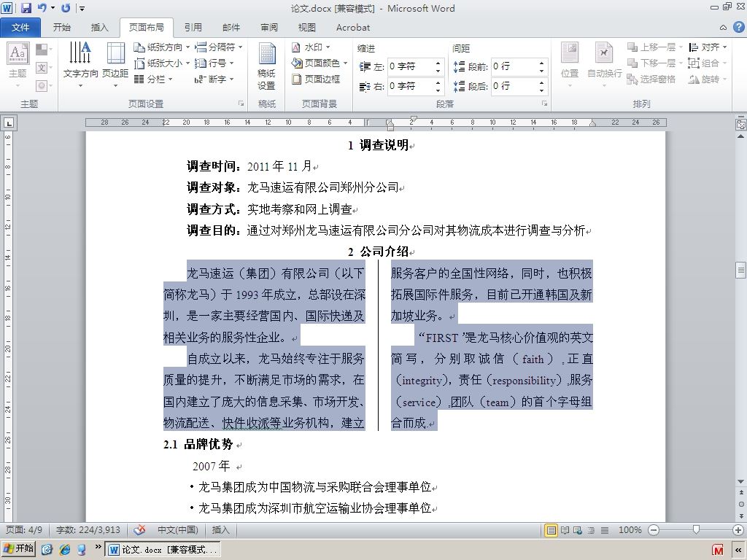The height and width of the screenshot is (560, 747).
Task: Open the 选择窗格 selection pane
Action: coord(651,79)
